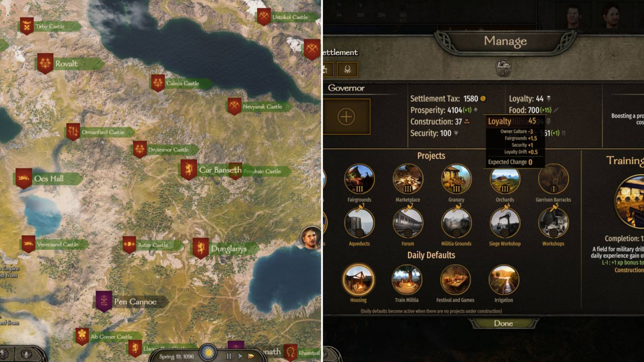Select the Fairgrounds project icon

359,179
